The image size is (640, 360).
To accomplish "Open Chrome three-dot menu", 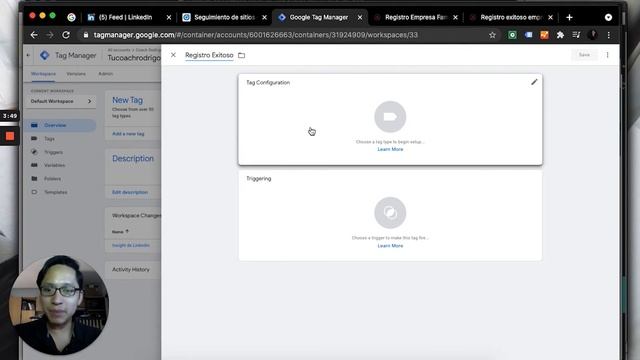I will 609,35.
